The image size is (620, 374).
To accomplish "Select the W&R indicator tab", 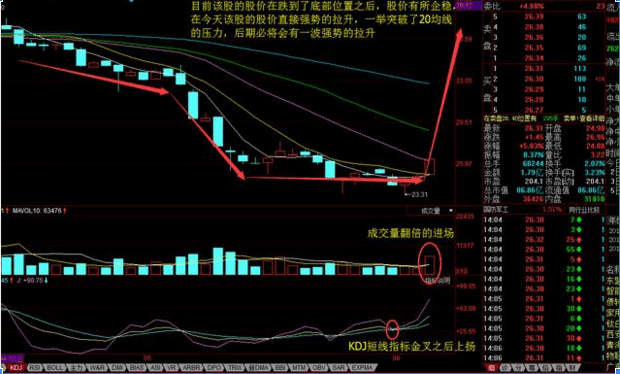I will click(97, 368).
